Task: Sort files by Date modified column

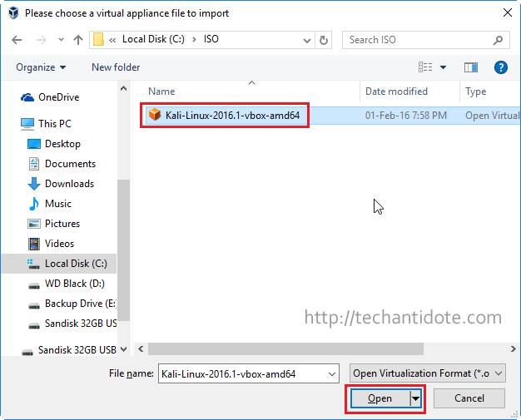Action: (x=396, y=91)
